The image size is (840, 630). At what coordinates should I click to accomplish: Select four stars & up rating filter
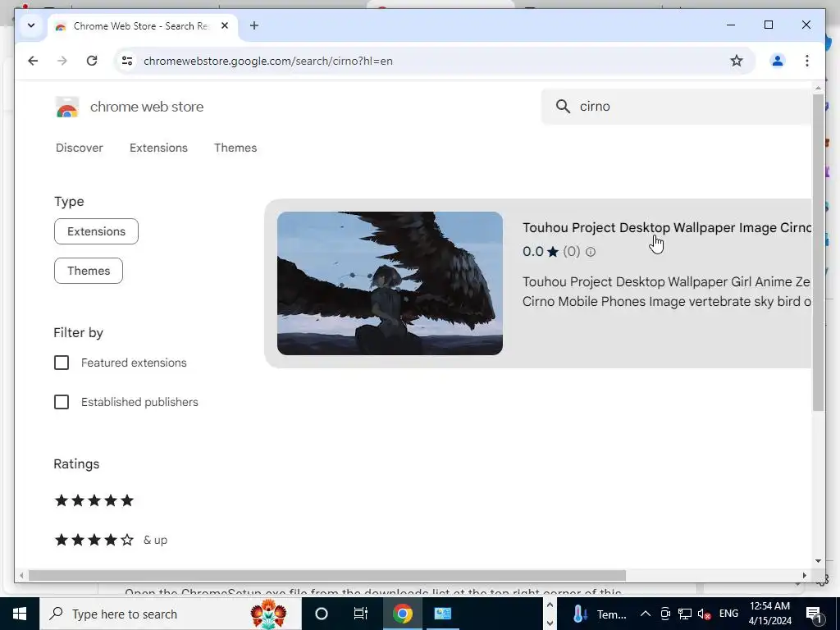[x=111, y=540]
